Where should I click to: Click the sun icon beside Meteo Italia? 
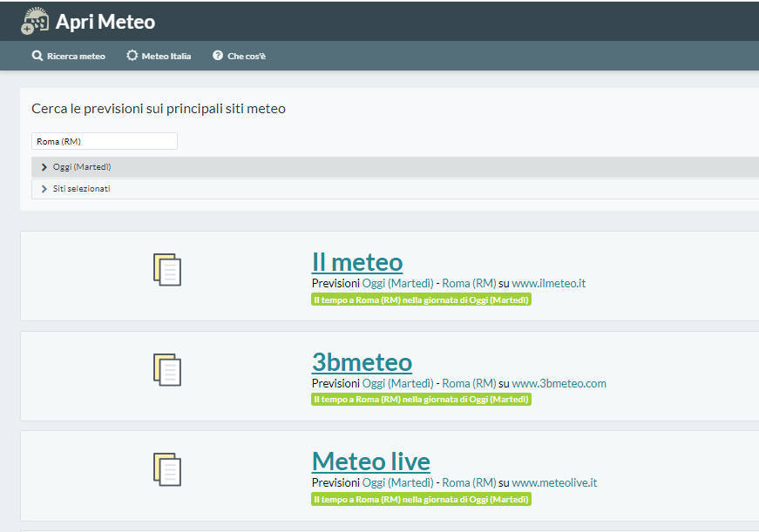(x=132, y=56)
